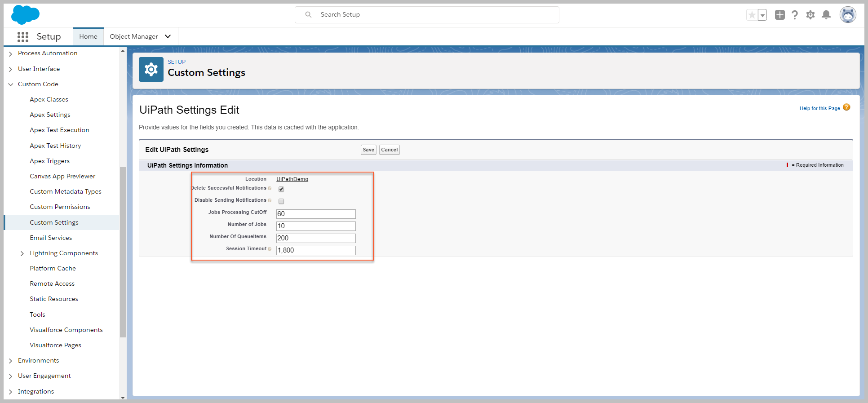
Task: Open Platform Cache in sidebar
Action: pos(53,268)
